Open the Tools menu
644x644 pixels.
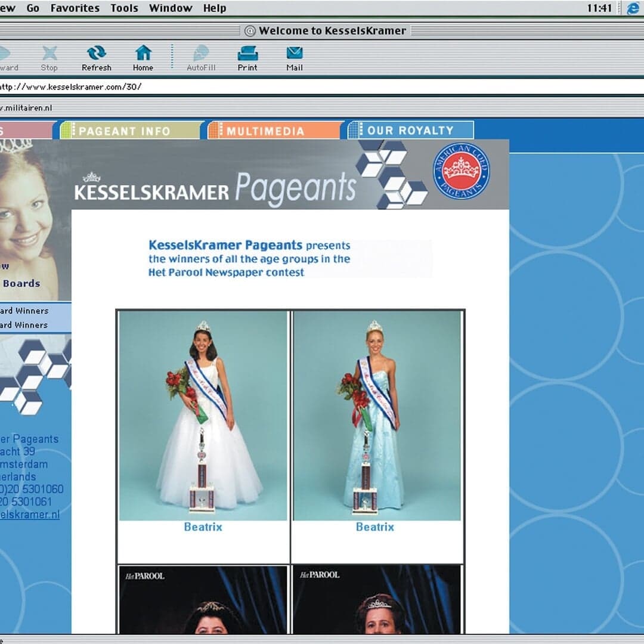[123, 8]
